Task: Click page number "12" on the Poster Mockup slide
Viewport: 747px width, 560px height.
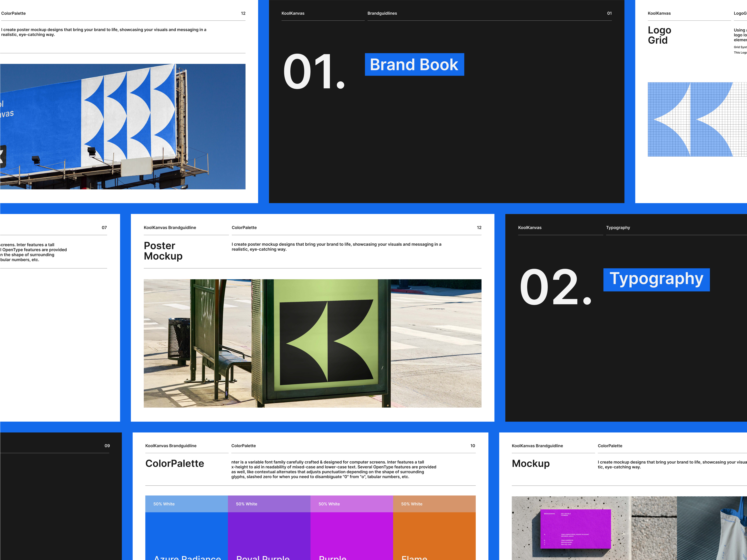Action: (x=479, y=227)
